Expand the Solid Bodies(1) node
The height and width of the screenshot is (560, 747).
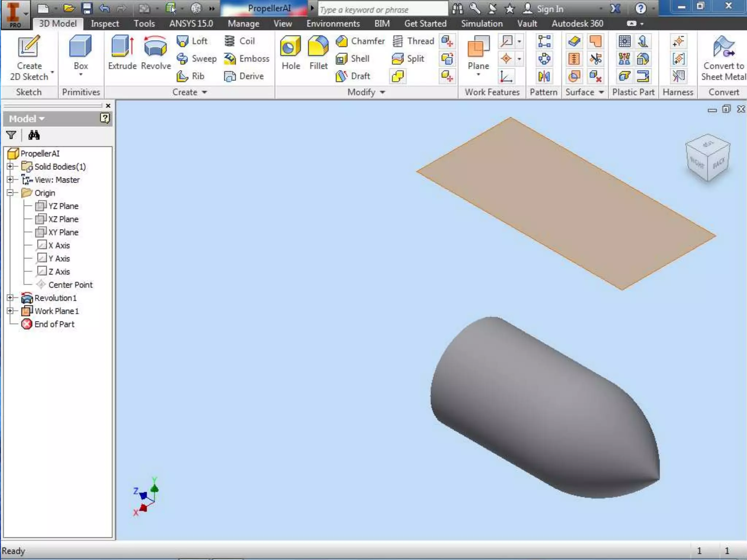click(x=10, y=167)
